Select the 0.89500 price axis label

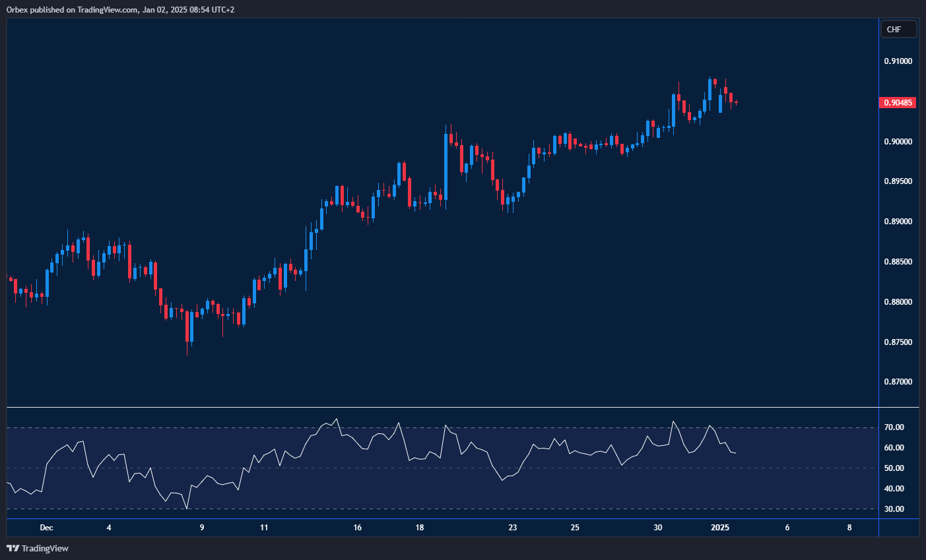point(898,181)
